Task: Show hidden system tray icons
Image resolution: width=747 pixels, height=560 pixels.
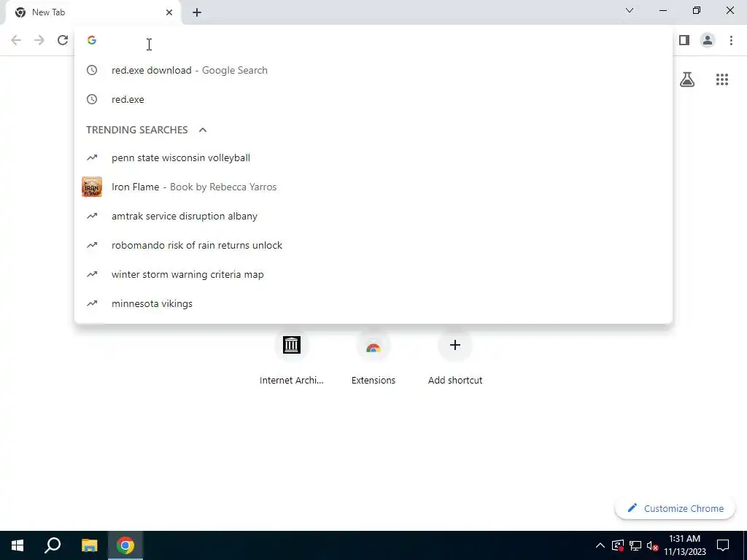Action: coord(600,545)
